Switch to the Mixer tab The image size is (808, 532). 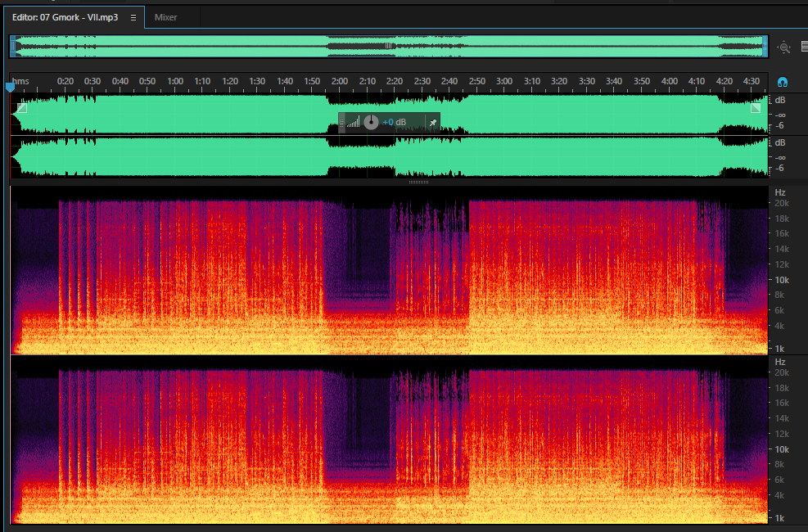pos(165,17)
